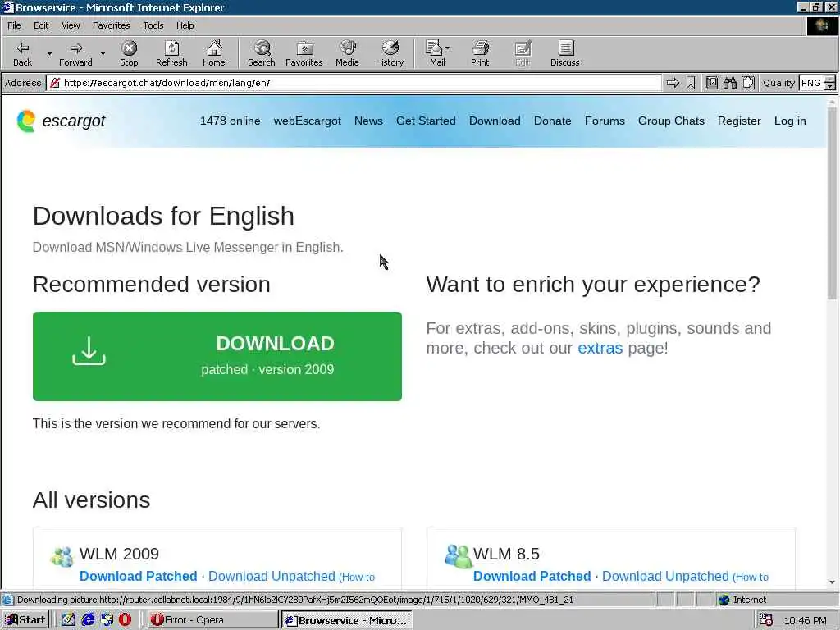
Task: Click the Internet Explorer quick launch icon
Action: click(x=88, y=620)
